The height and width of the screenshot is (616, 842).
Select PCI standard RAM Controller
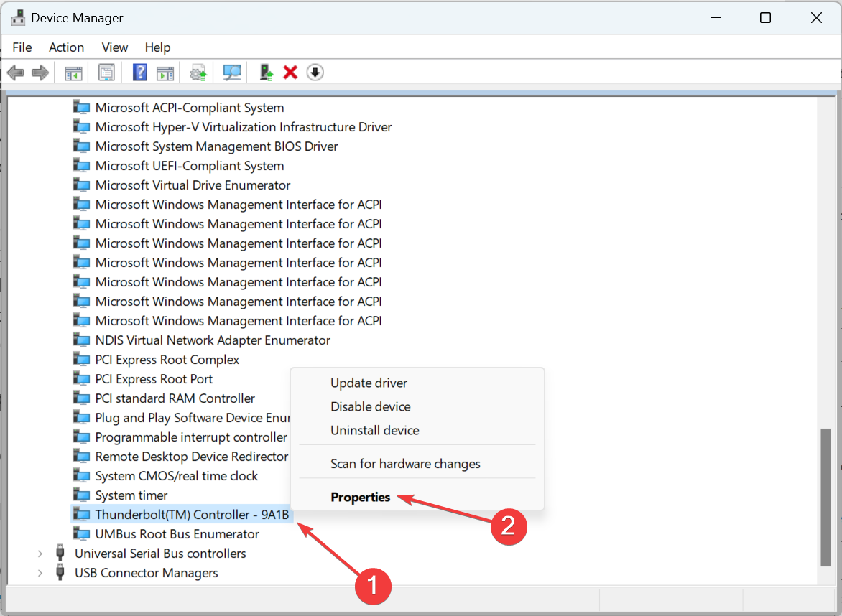[175, 398]
